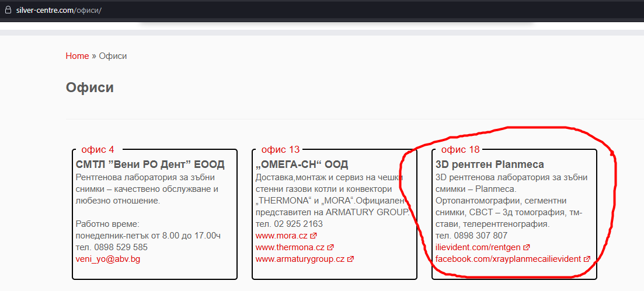This screenshot has width=644, height=291.
Task: Visit the www.thermona.cz link
Action: 290,247
